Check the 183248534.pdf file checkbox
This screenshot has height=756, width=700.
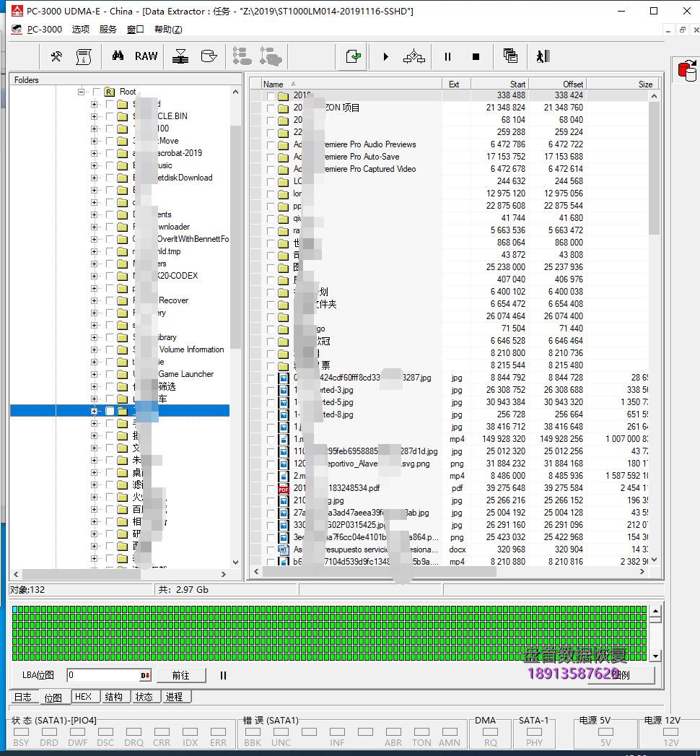(271, 488)
